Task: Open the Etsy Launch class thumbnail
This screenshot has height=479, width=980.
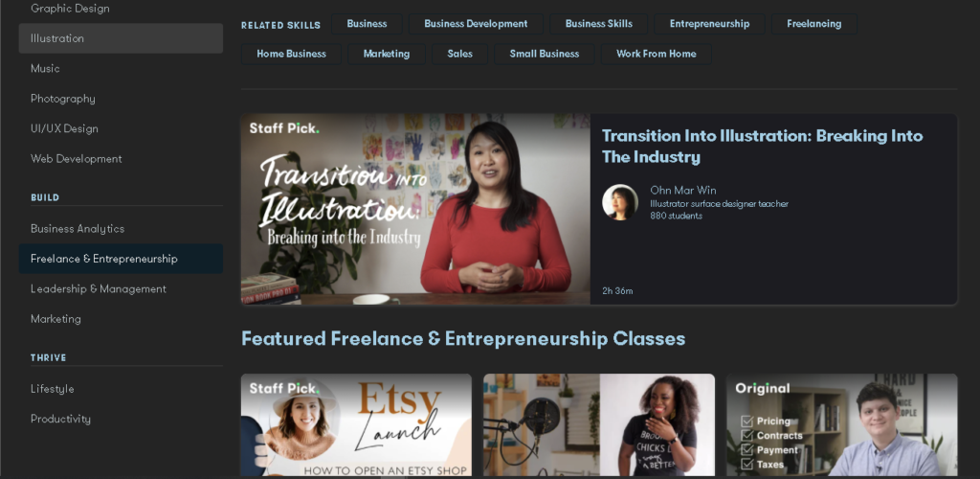Action: point(356,425)
